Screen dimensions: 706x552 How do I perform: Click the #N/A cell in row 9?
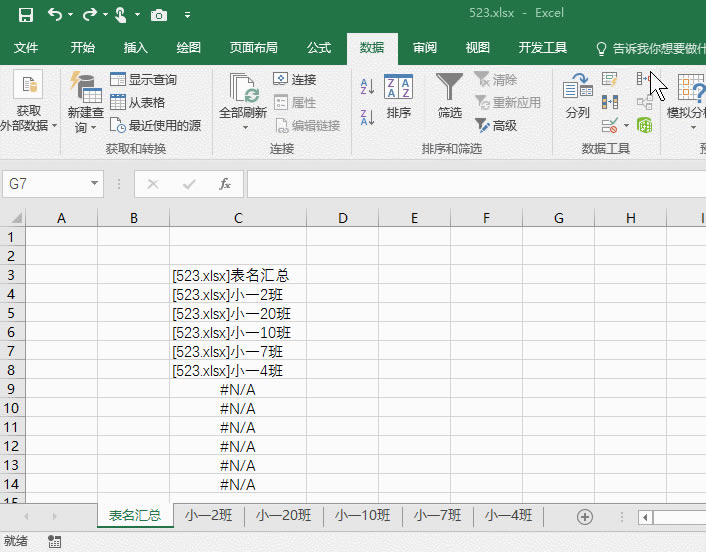pyautogui.click(x=238, y=389)
